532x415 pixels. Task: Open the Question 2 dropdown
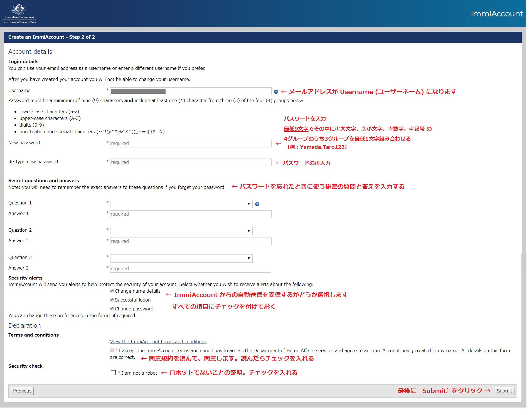[x=181, y=231]
